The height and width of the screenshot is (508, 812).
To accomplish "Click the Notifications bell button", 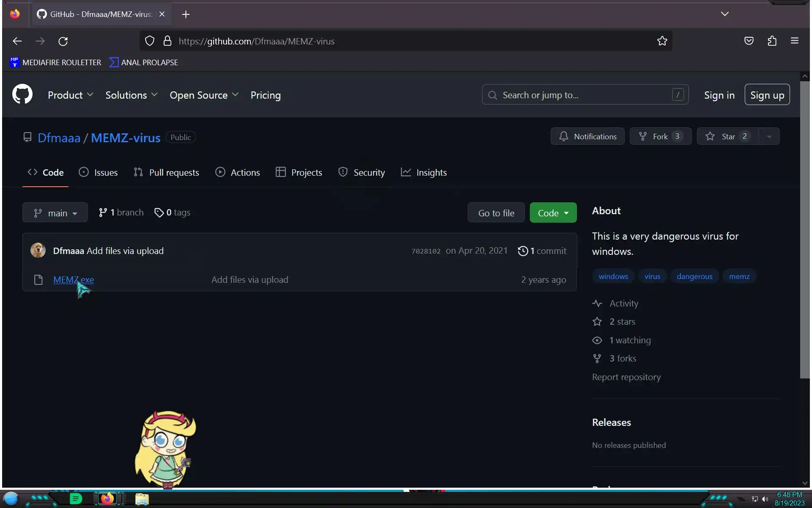I will point(587,136).
